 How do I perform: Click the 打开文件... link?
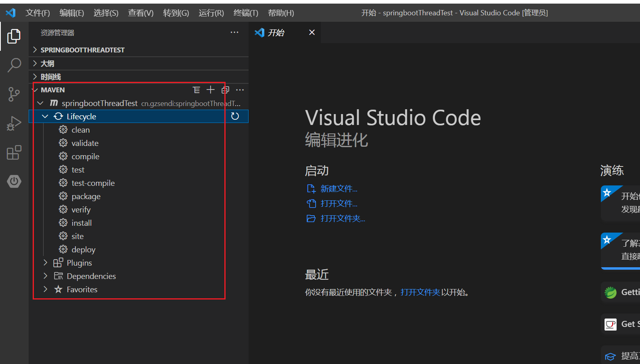coord(339,204)
